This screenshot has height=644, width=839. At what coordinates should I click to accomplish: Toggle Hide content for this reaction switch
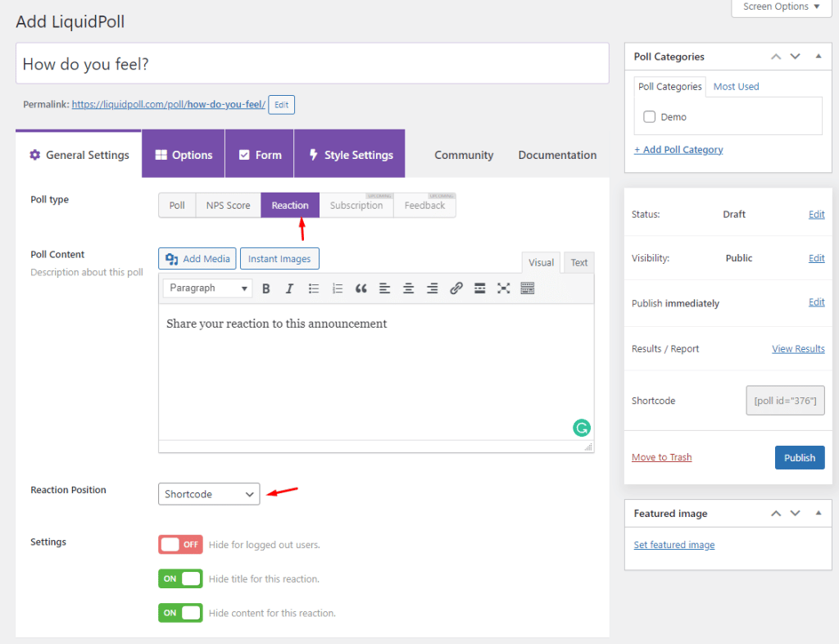tap(180, 613)
